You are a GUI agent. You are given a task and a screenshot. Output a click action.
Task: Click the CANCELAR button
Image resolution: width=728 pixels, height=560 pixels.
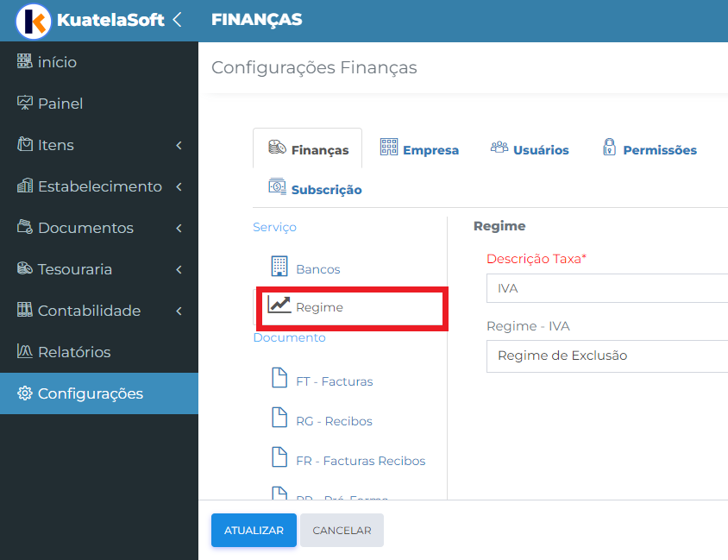click(x=342, y=531)
